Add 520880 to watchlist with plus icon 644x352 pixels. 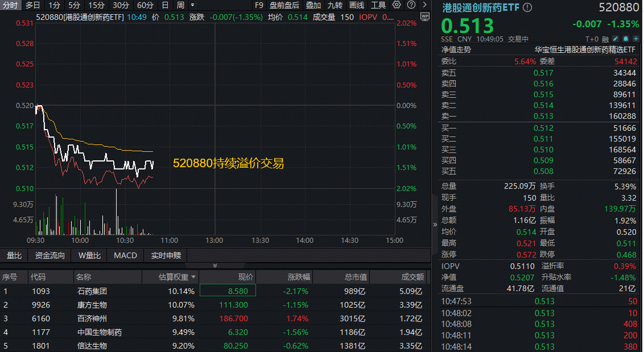coord(635,39)
